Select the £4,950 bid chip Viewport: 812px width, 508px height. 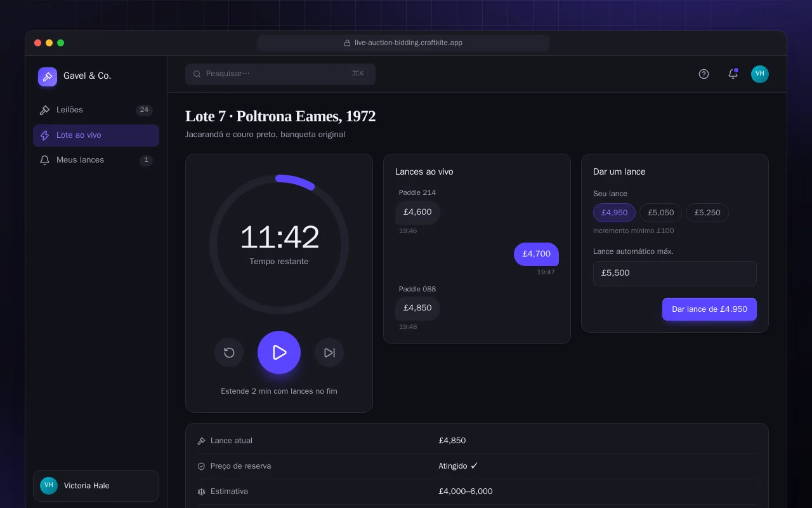pos(614,213)
